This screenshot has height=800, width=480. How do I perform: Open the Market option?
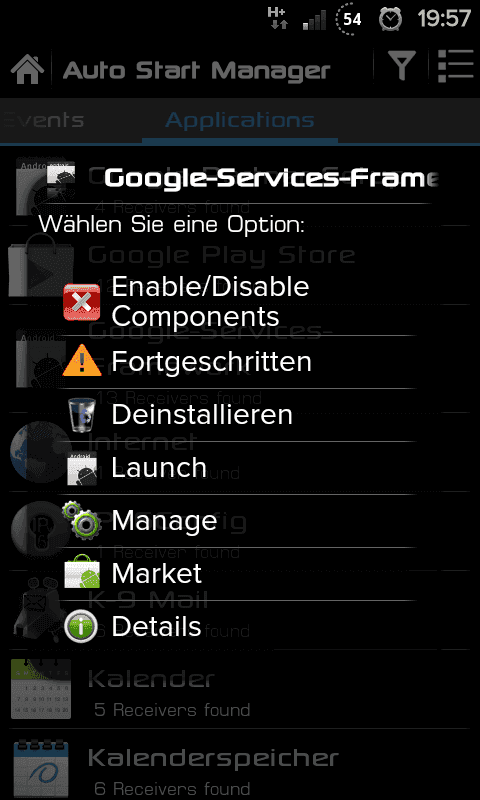(240, 573)
